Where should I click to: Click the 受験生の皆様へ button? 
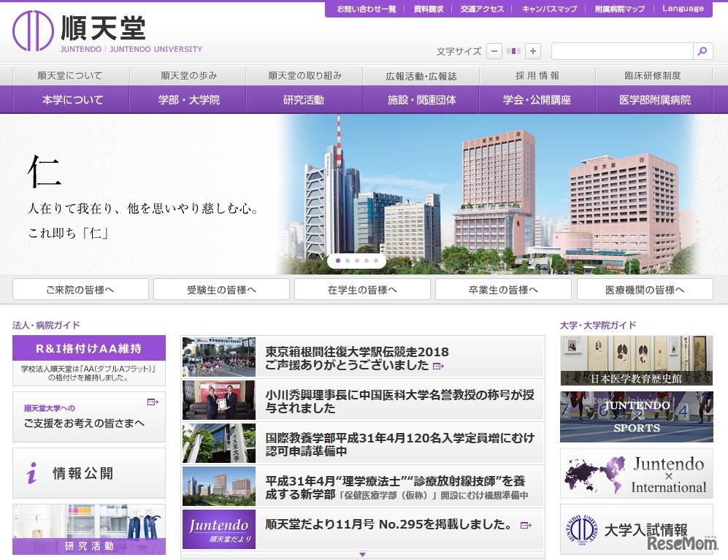click(x=221, y=288)
